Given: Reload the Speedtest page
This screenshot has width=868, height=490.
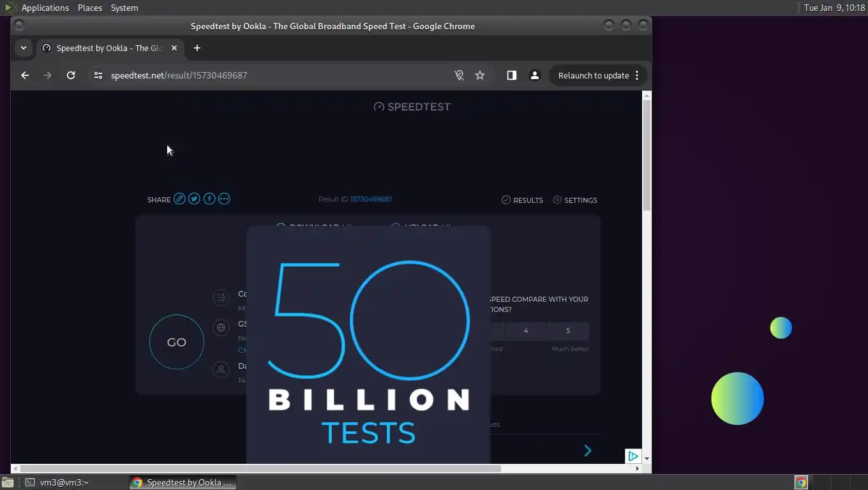Looking at the screenshot, I should click(x=71, y=75).
